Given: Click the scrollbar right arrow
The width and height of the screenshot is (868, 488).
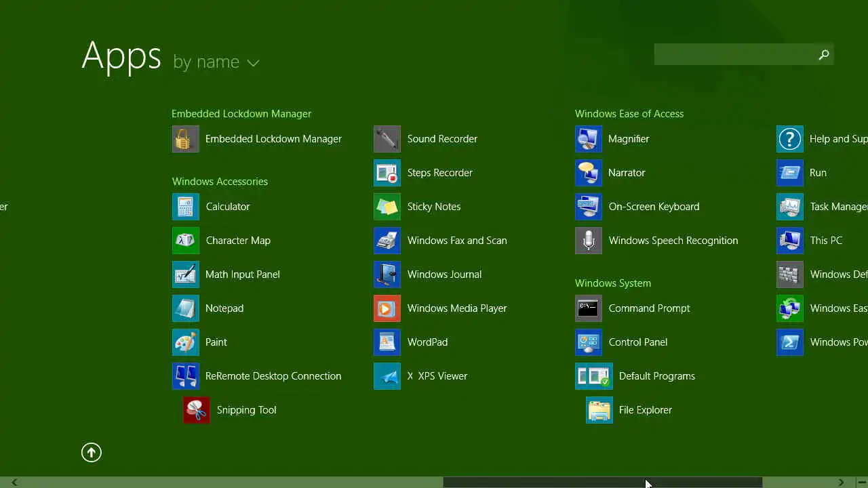Looking at the screenshot, I should [841, 483].
